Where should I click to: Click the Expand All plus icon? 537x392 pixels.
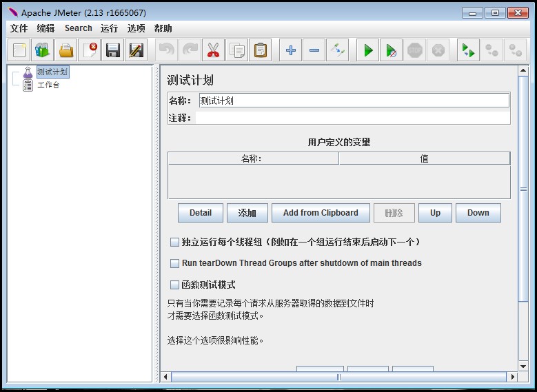click(291, 50)
